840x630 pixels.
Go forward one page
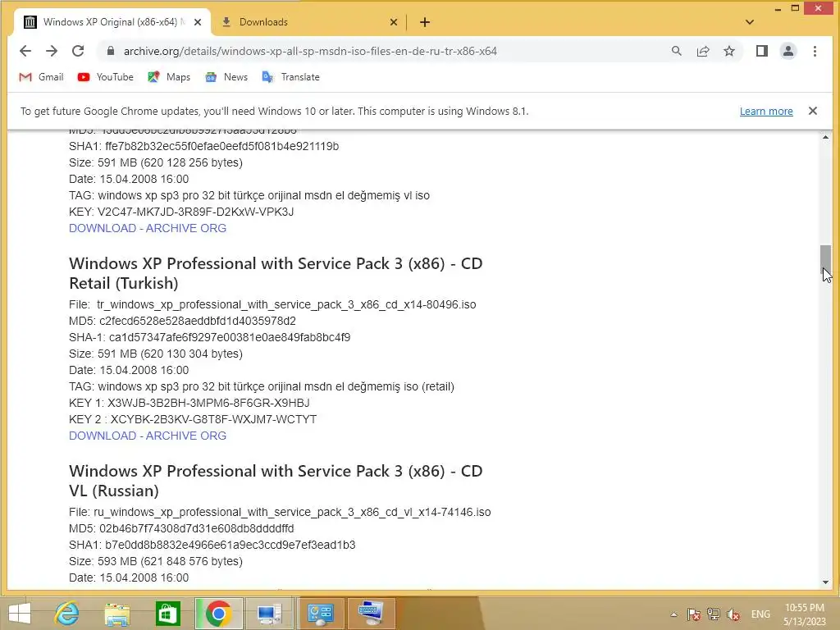pyautogui.click(x=52, y=51)
